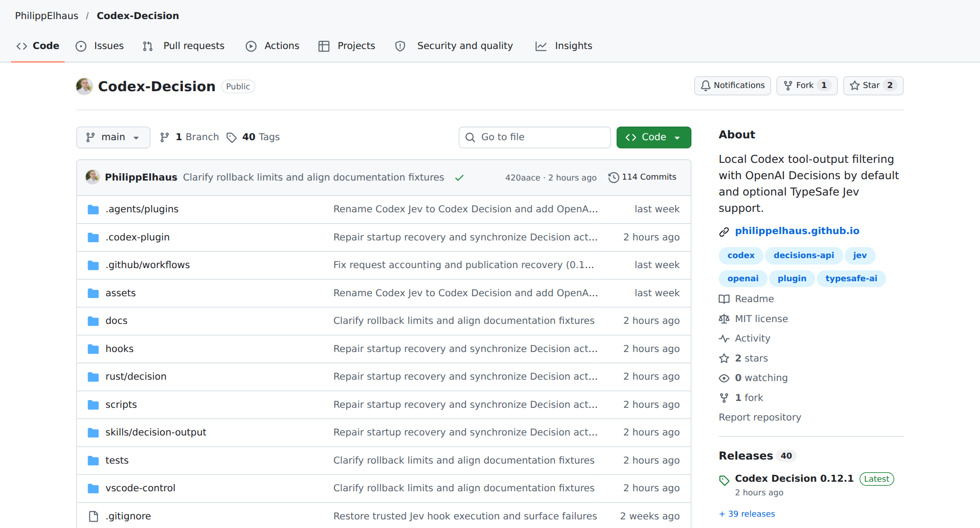This screenshot has width=980, height=528.
Task: Click the hooks folder icon
Action: coord(93,349)
